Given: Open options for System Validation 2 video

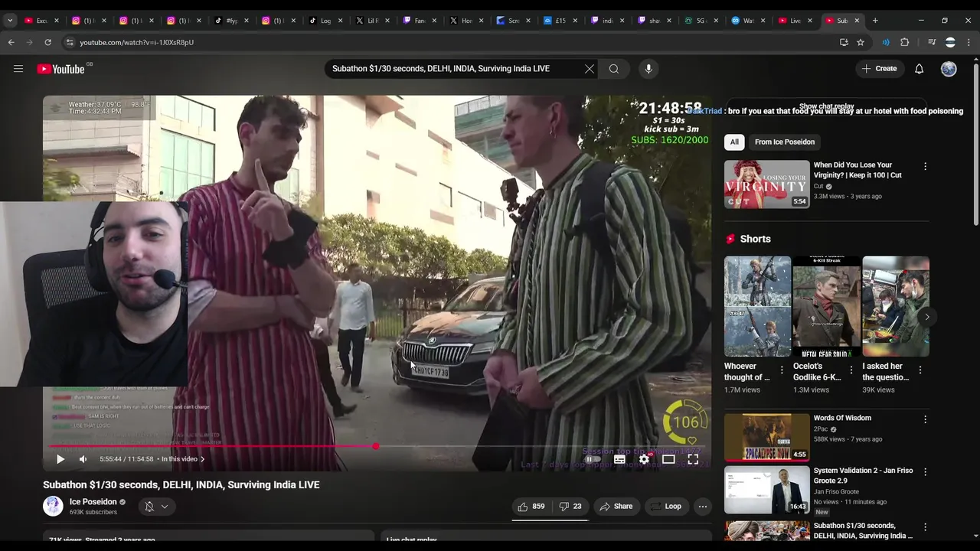Looking at the screenshot, I should pos(925,472).
